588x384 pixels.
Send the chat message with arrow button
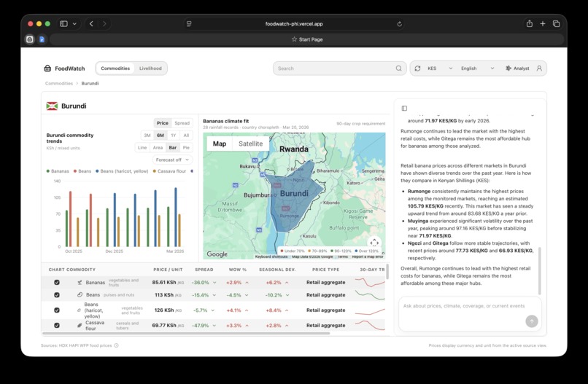tap(532, 321)
